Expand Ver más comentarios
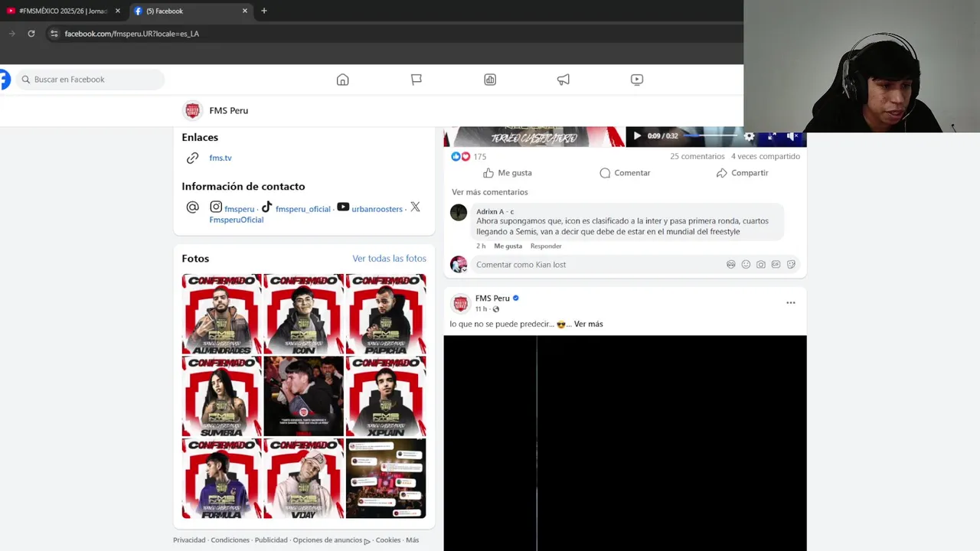980x551 pixels. [x=489, y=192]
